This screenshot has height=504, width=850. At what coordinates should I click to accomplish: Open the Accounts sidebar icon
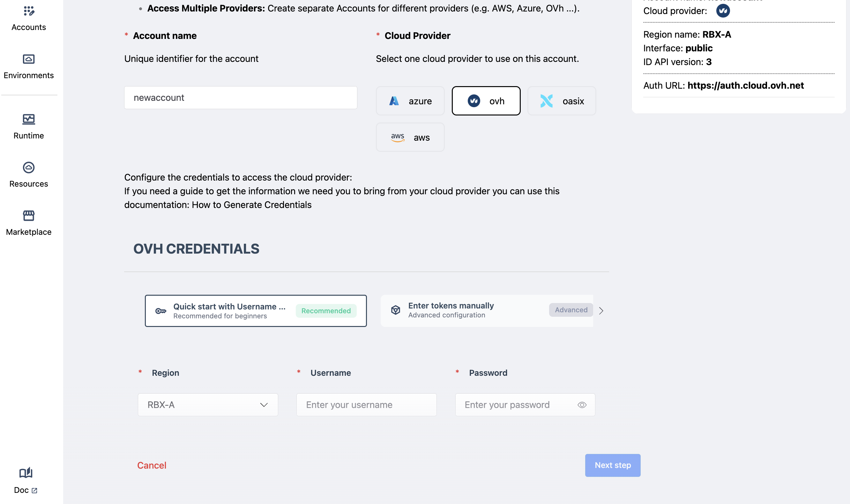pyautogui.click(x=29, y=11)
